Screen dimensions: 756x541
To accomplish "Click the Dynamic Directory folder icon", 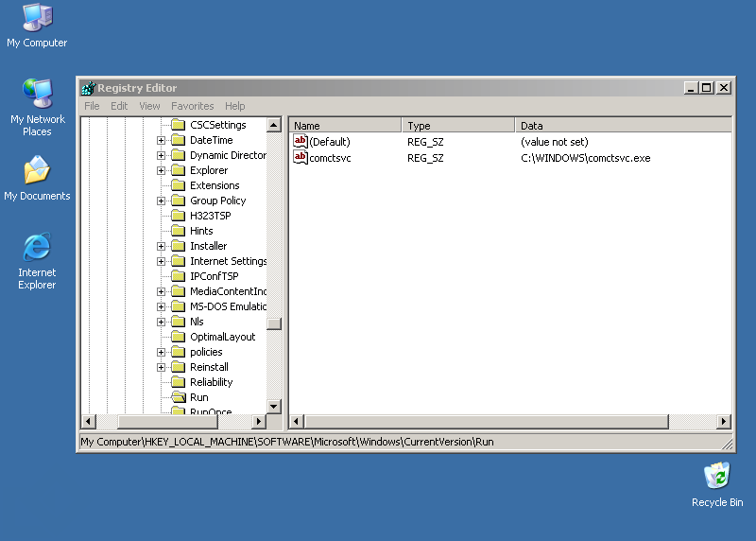I will pos(179,155).
